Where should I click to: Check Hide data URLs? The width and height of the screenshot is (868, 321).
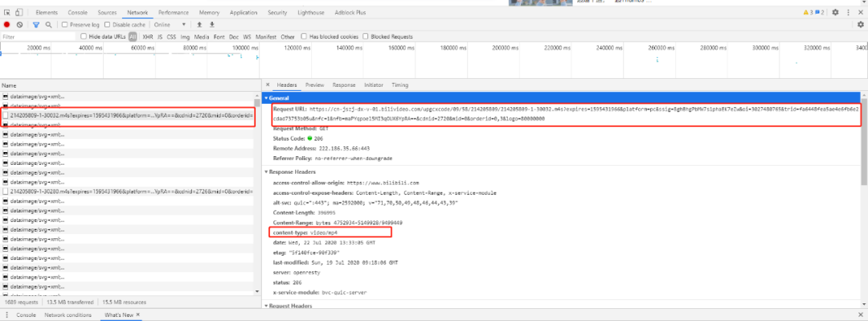point(84,36)
